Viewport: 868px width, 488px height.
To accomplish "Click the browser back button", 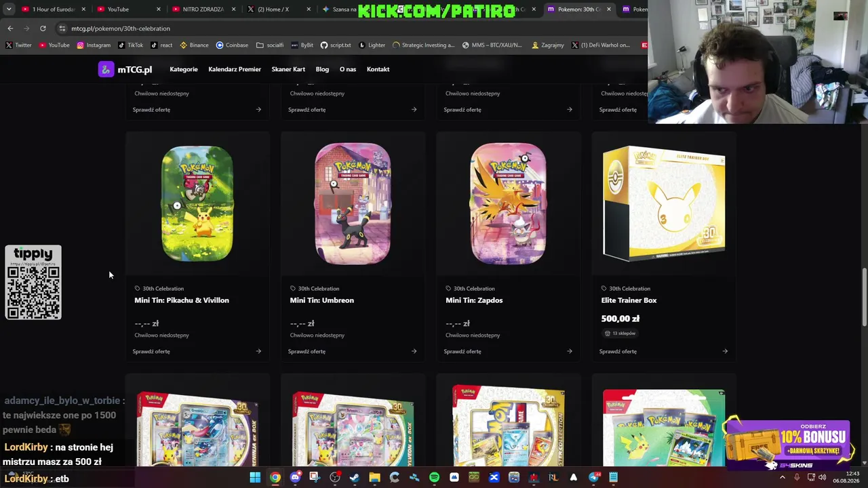I will tap(10, 28).
